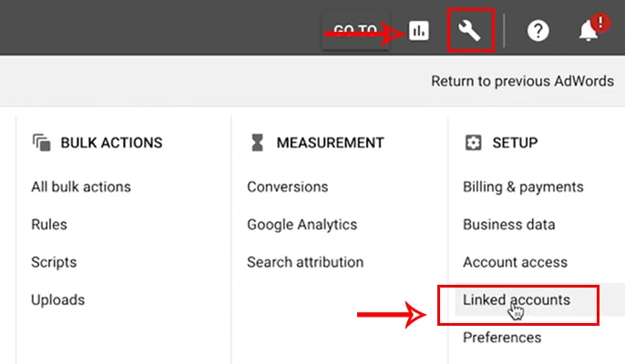Return to previous AdWords link
This screenshot has width=625, height=364.
coord(523,81)
